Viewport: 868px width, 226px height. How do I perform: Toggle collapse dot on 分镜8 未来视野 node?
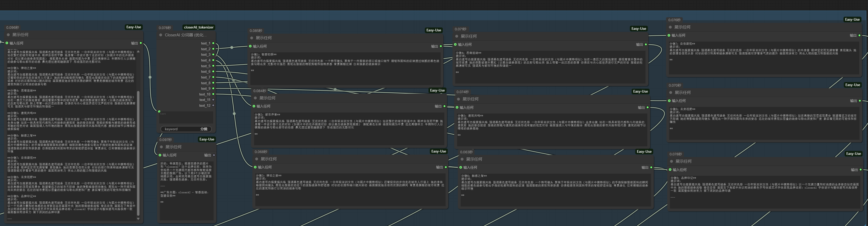670,93
